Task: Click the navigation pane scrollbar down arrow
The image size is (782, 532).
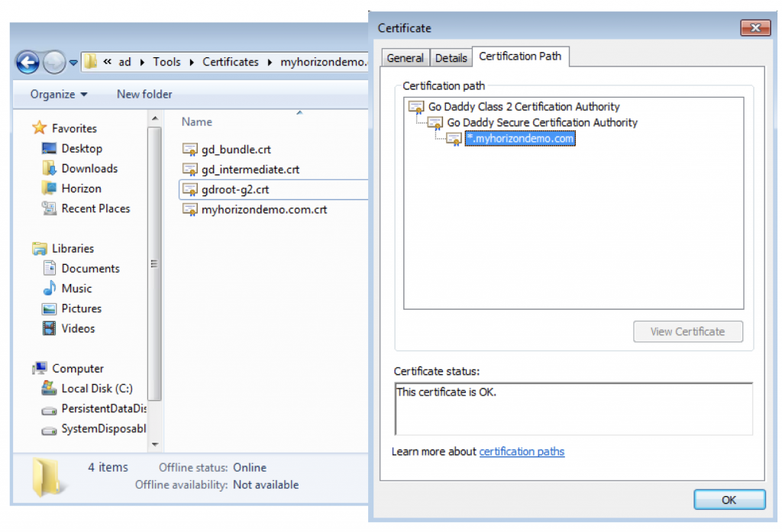Action: [155, 443]
